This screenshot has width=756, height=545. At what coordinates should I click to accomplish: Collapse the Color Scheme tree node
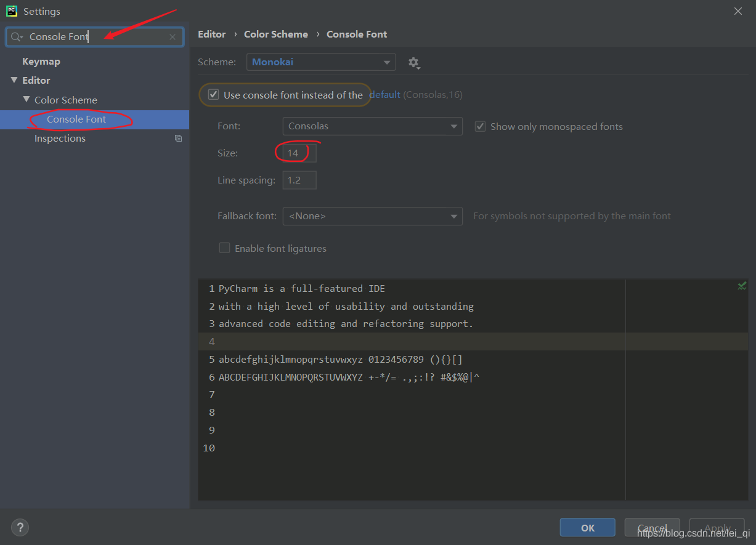coord(26,99)
